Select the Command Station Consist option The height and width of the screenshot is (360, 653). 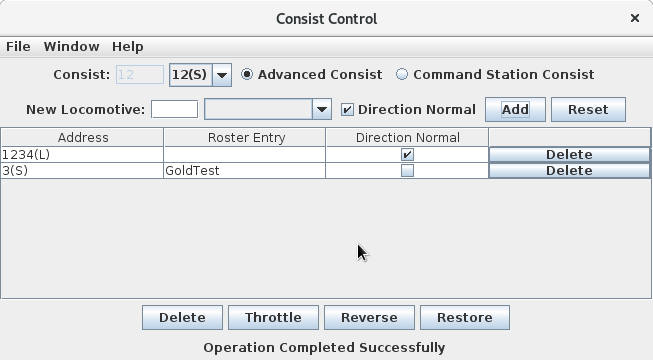(x=401, y=75)
